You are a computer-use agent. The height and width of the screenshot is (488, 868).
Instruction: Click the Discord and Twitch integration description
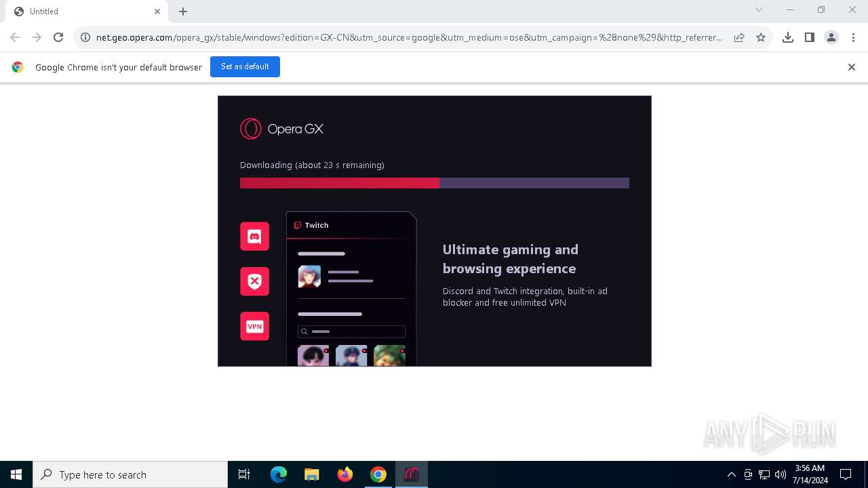pos(525,297)
